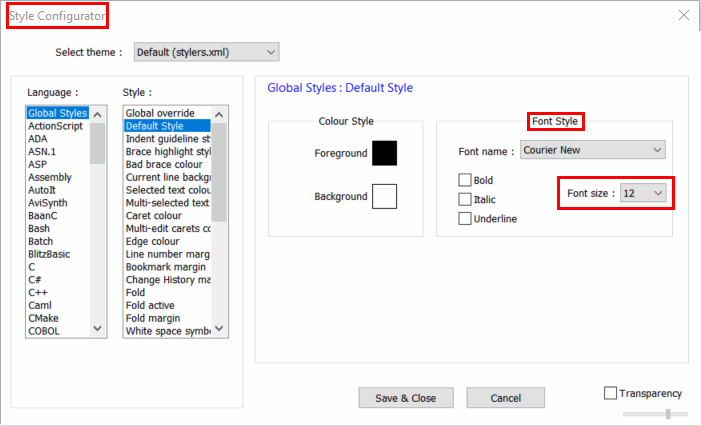Click the Save & Close button
This screenshot has height=426, width=701.
coord(405,398)
